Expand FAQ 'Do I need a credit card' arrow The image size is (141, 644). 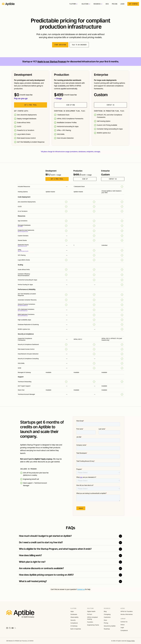(120, 543)
